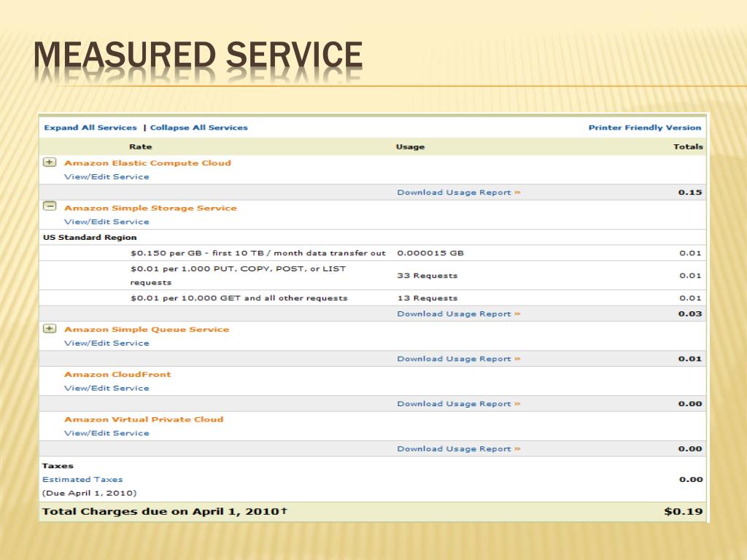View/Edit Service under Amazon Elastic Compute Cloud
747x560 pixels.
click(x=107, y=176)
